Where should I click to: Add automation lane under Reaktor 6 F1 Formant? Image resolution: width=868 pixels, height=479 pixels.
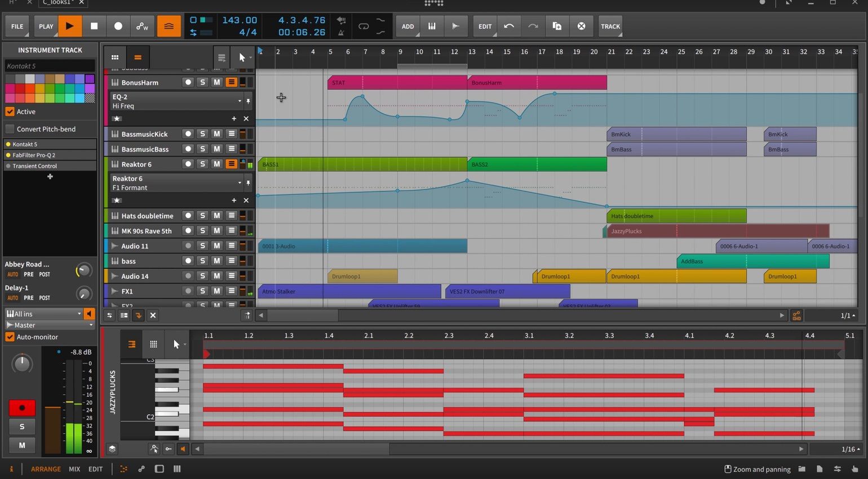234,200
